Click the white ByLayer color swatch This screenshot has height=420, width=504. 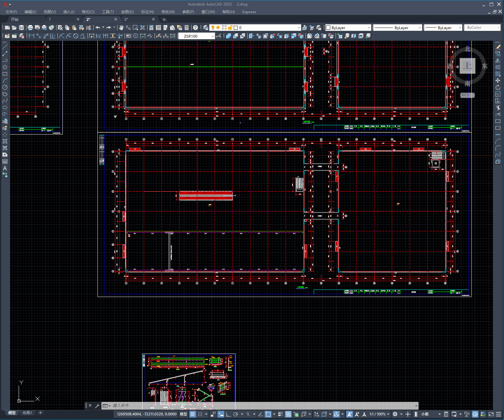(x=328, y=28)
